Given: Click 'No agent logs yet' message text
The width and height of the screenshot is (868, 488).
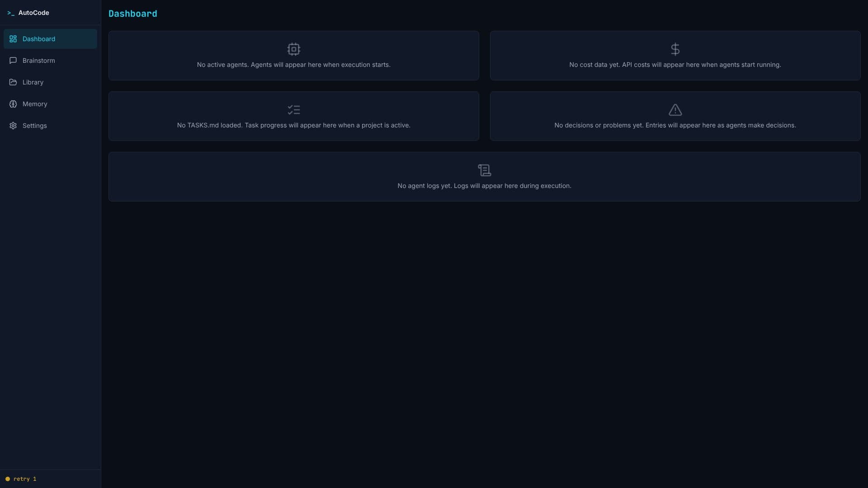Looking at the screenshot, I should click(485, 186).
